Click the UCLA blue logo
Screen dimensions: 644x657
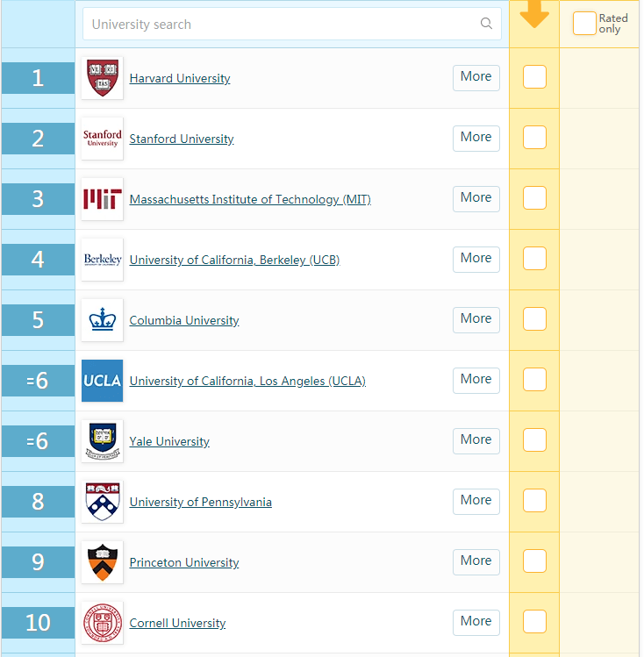[x=103, y=381]
